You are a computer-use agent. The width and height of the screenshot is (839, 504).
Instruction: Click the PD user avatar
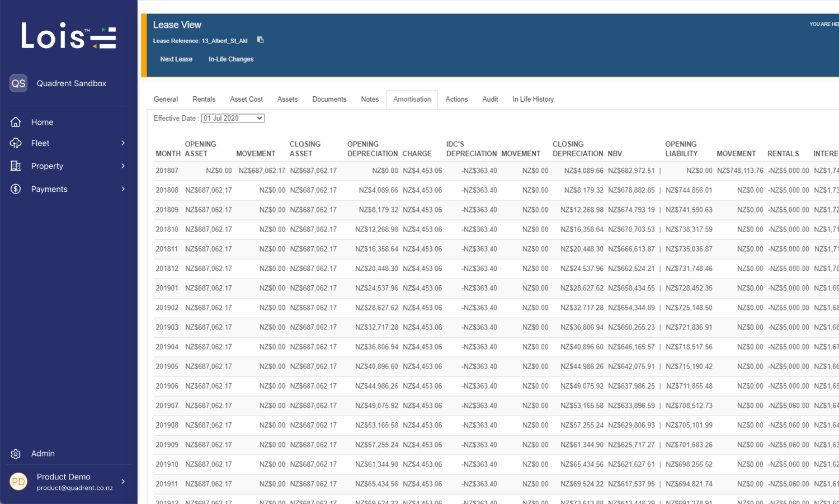point(18,481)
